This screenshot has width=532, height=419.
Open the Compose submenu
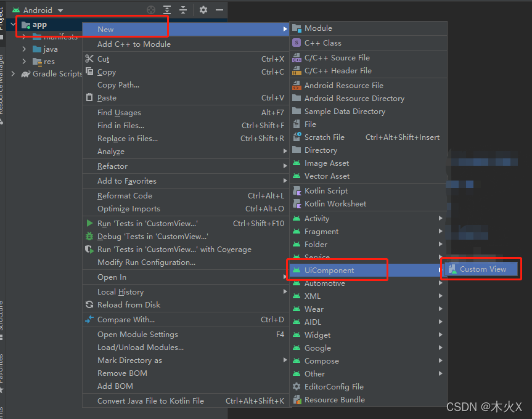click(x=368, y=360)
